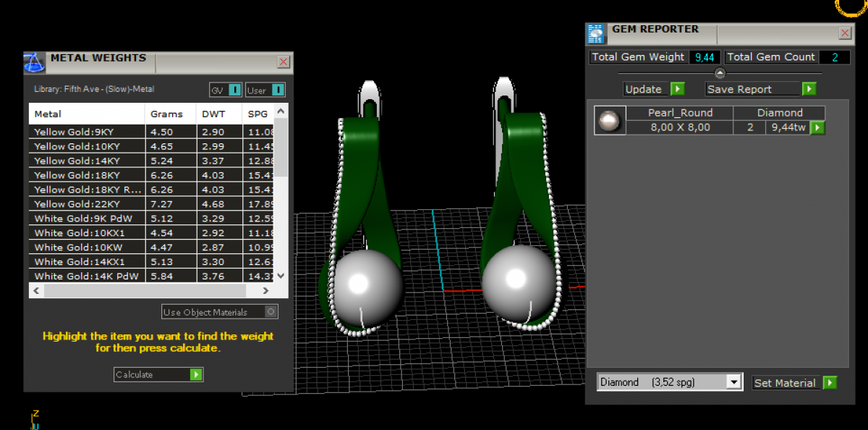This screenshot has height=430, width=868.
Task: Select the pearl gem thumbnail icon
Action: tap(609, 120)
